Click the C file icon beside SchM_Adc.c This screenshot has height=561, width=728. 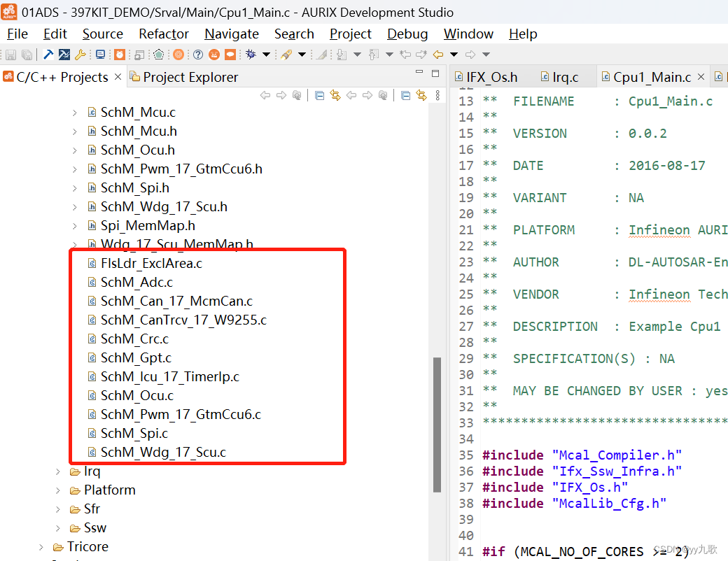pos(92,283)
